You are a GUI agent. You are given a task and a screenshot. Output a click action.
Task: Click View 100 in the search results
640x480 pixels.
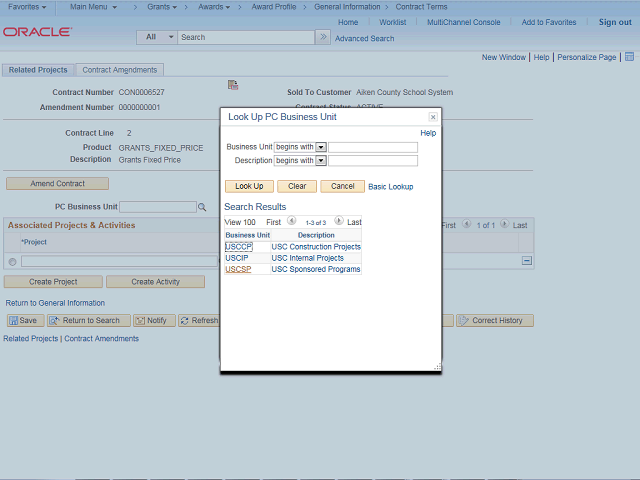(x=240, y=222)
